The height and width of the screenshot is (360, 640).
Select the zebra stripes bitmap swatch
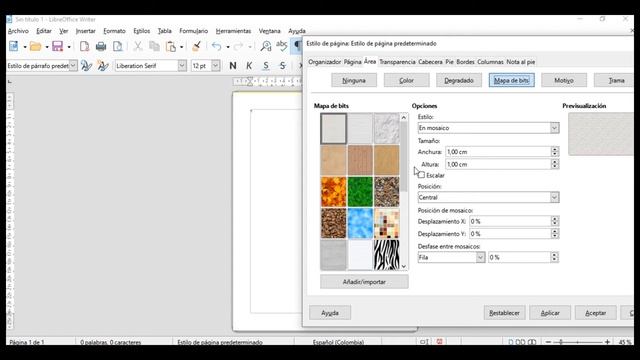pos(387,255)
